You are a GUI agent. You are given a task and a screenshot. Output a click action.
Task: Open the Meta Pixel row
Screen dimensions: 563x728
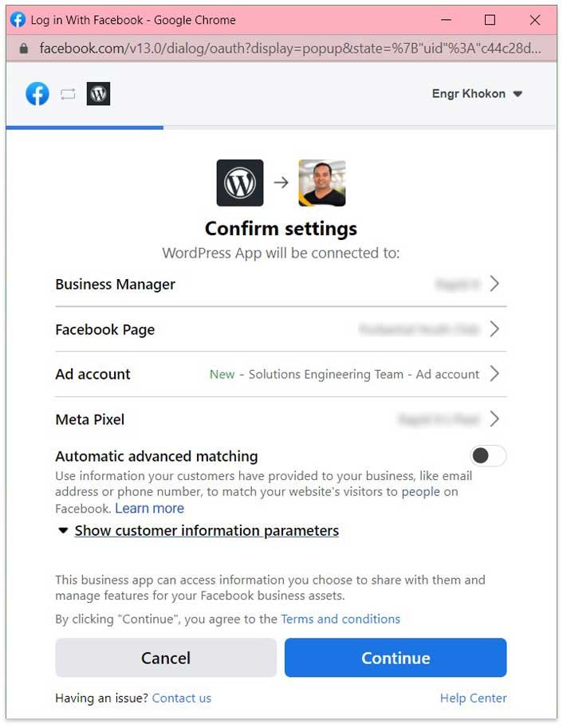280,419
